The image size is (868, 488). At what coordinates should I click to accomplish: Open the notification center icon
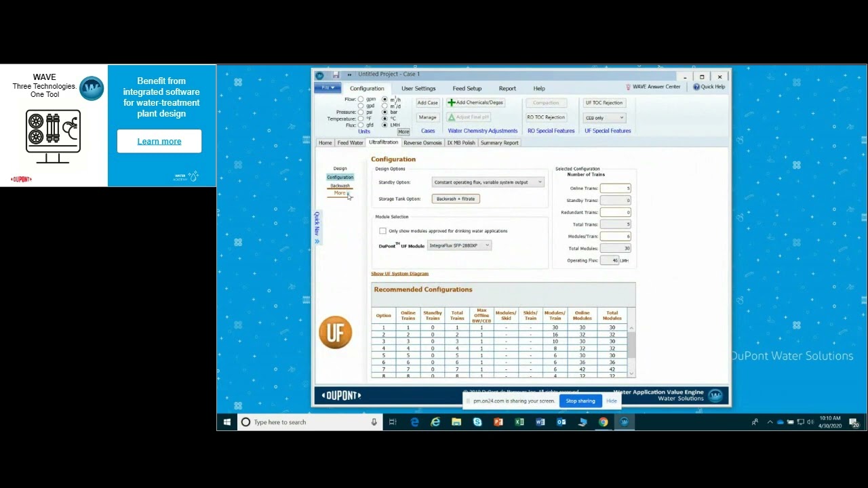[x=854, y=422]
